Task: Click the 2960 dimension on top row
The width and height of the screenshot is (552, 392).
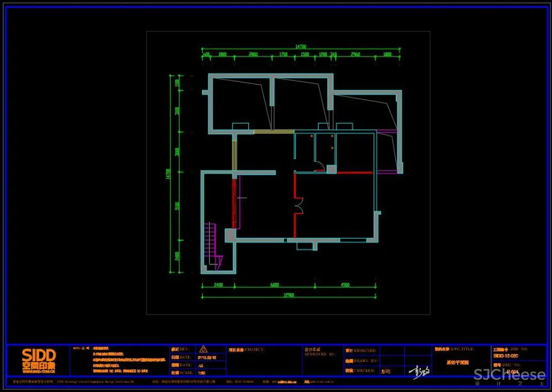Action: click(x=355, y=55)
